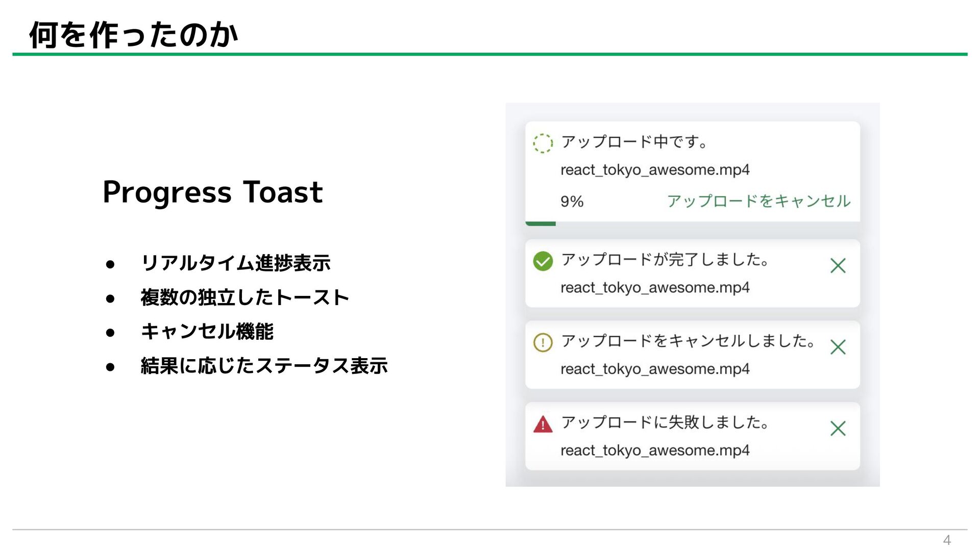Click アップロードをキャンセル link
The width and height of the screenshot is (980, 551).
(758, 201)
